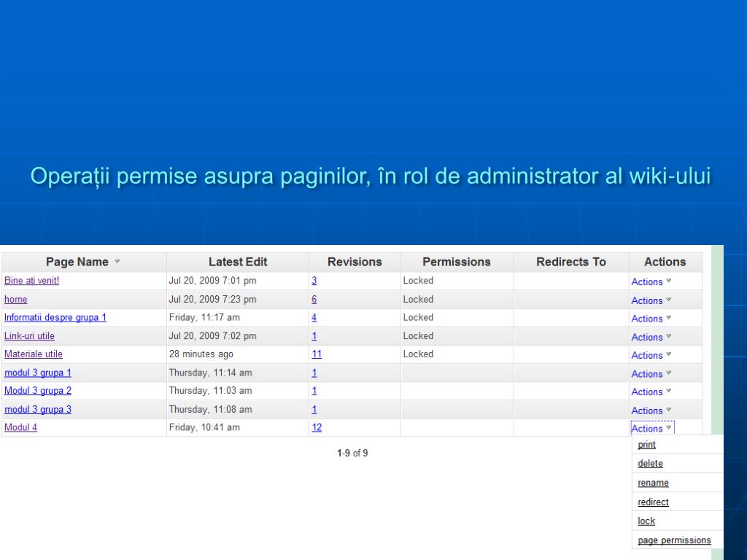
Task: Collapse the open Actions dropdown for 'Modul 4'
Action: (x=652, y=429)
